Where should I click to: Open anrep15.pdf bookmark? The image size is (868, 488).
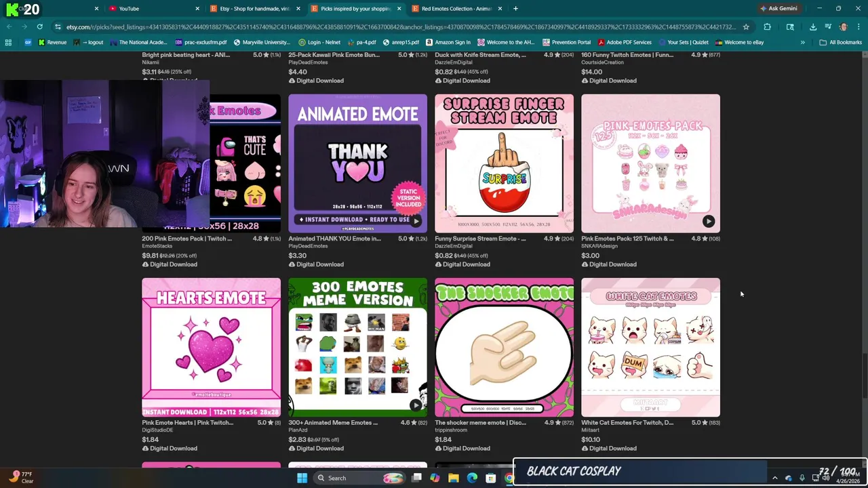click(x=401, y=42)
